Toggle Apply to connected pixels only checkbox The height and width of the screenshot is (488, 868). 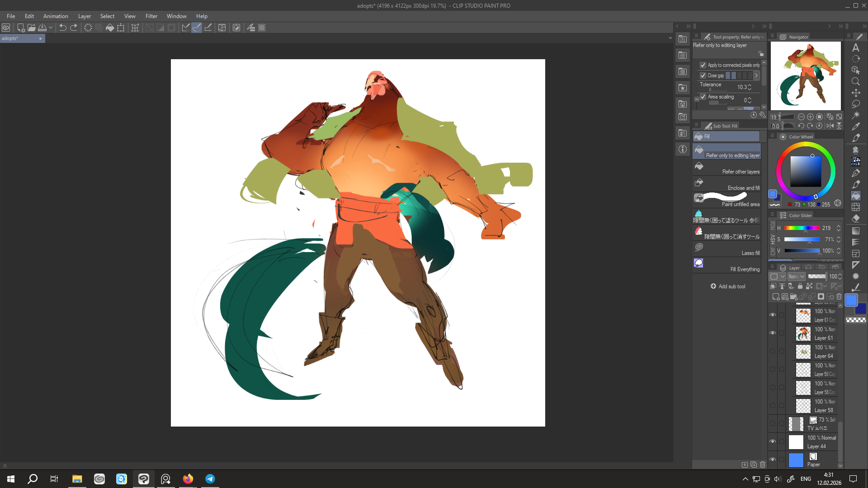(x=703, y=65)
